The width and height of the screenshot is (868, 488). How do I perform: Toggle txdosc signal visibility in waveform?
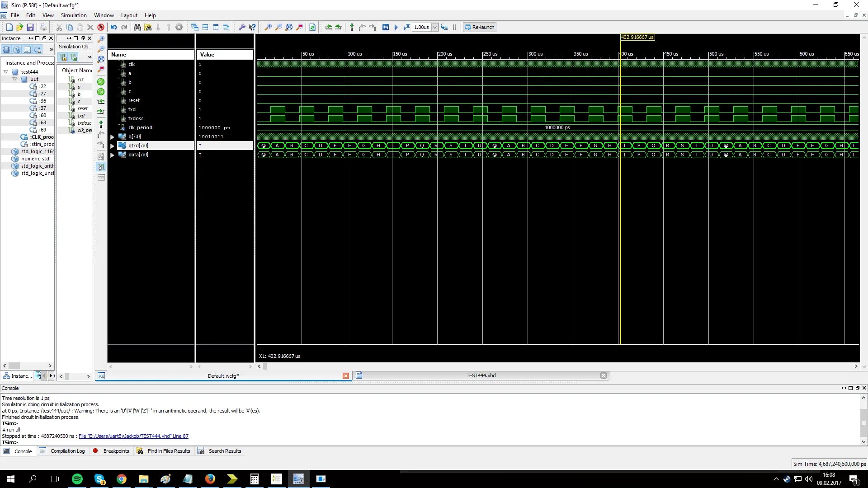point(135,118)
